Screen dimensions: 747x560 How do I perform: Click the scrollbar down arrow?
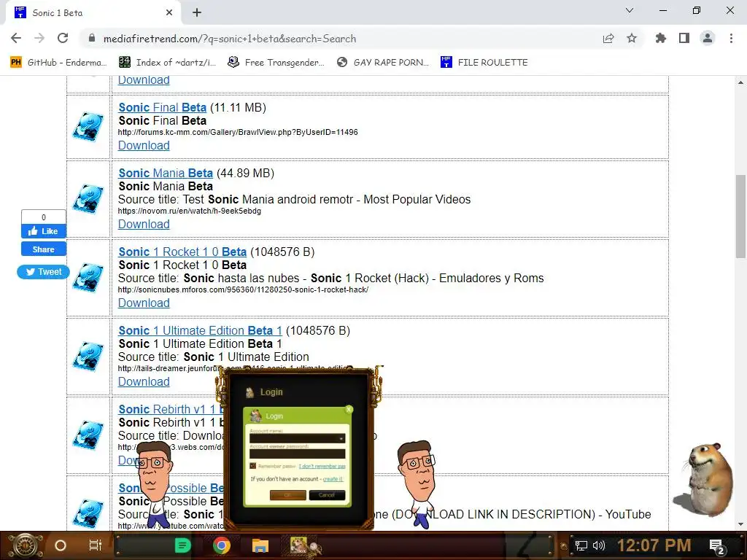tap(740, 524)
